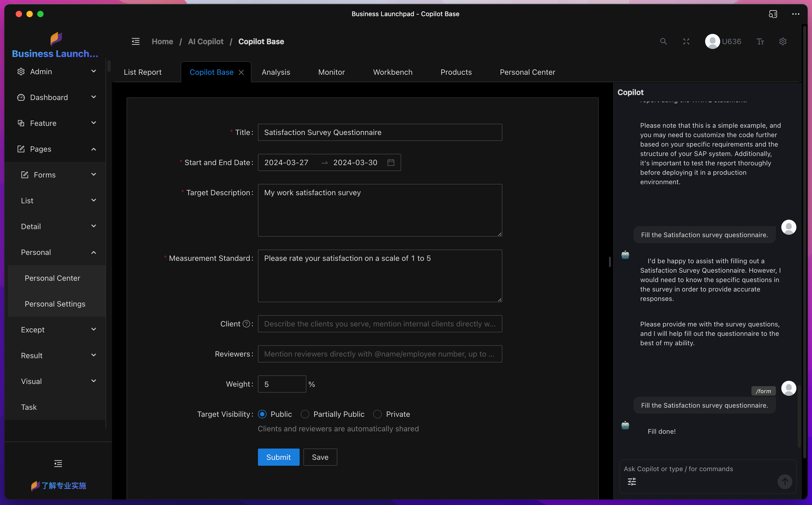812x505 pixels.
Task: Select the Private visibility radio button
Action: point(377,414)
